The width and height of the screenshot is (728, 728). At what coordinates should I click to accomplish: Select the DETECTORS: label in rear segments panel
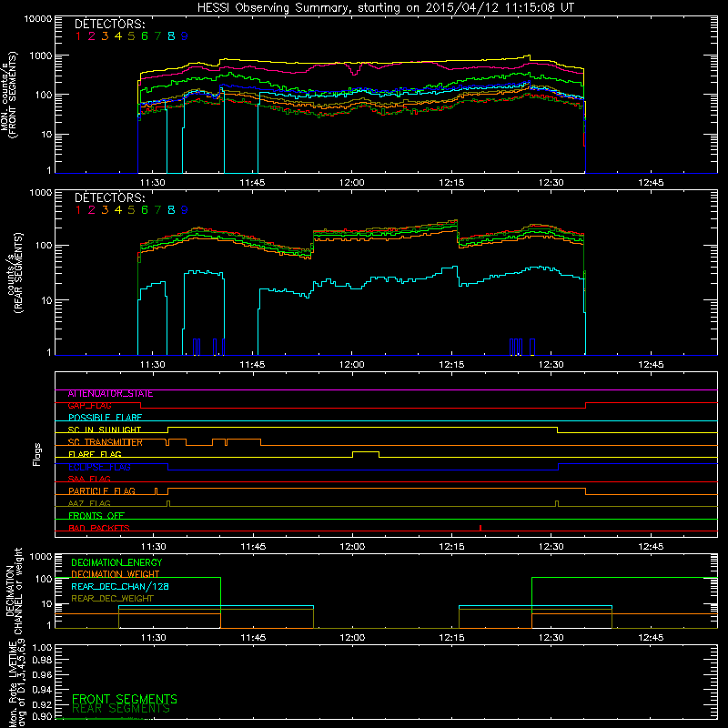pyautogui.click(x=110, y=197)
